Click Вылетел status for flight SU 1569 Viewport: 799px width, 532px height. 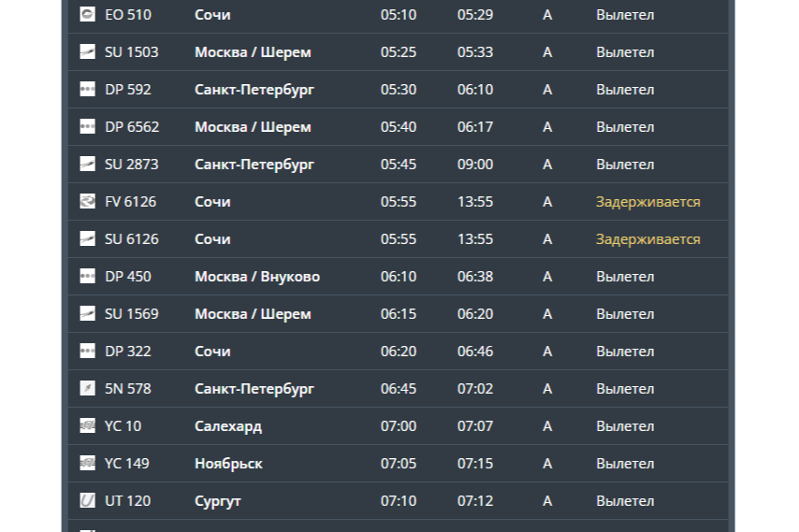click(625, 314)
